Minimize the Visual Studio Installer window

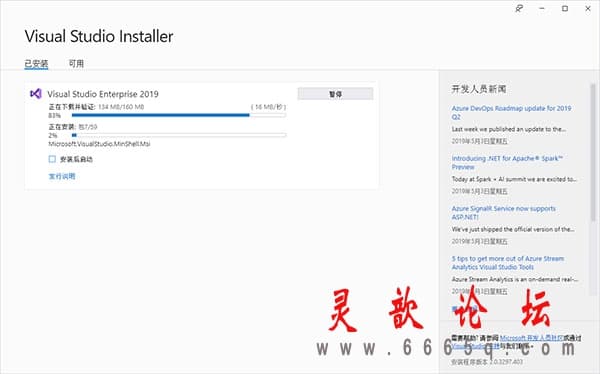(x=542, y=8)
